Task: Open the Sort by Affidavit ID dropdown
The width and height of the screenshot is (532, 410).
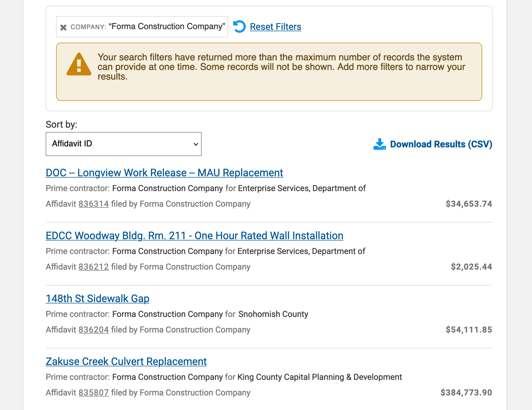Action: [x=124, y=144]
